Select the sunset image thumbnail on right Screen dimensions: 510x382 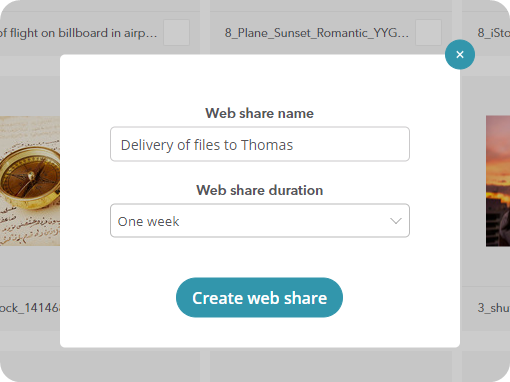pos(498,181)
